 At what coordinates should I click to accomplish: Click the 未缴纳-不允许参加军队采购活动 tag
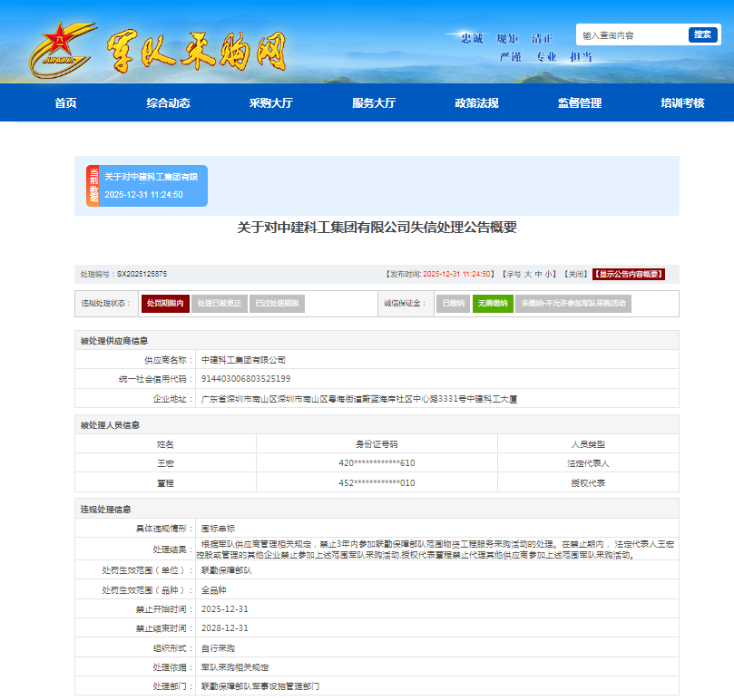point(573,303)
